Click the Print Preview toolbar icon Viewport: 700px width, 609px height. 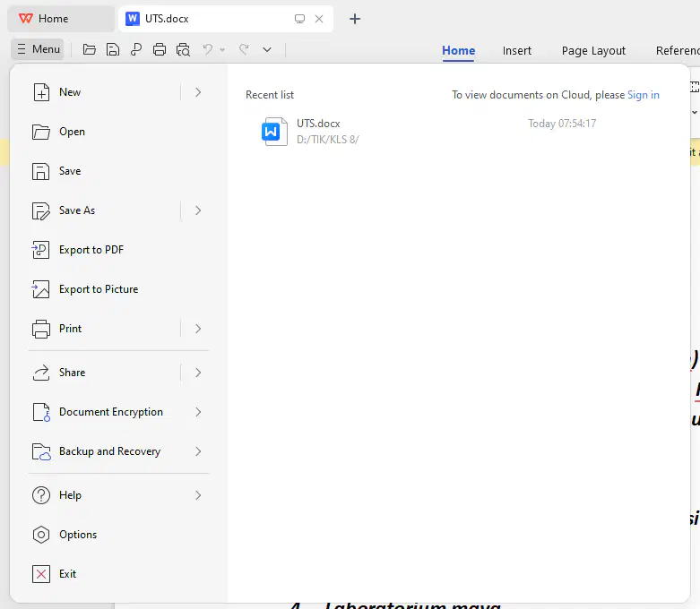(x=183, y=49)
